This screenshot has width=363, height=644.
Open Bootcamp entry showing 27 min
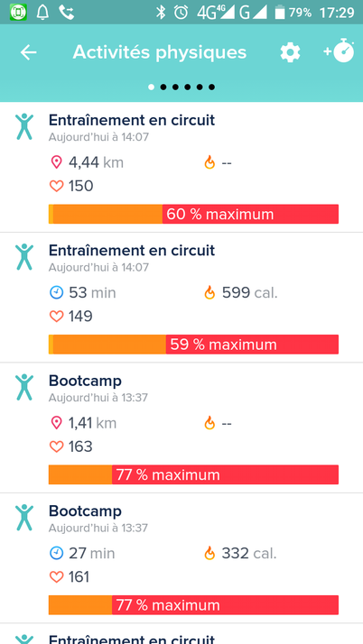(181, 558)
